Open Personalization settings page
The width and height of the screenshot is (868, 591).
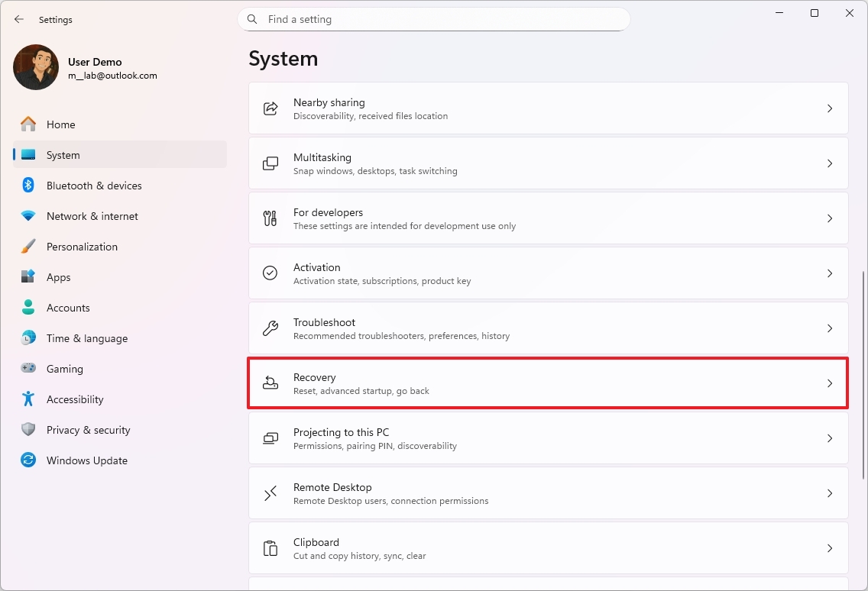pos(82,247)
